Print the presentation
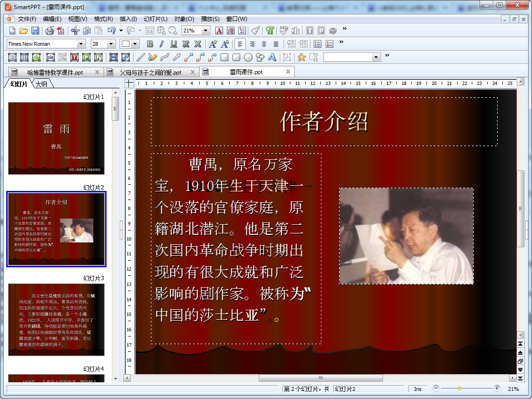This screenshot has width=532, height=399. pyautogui.click(x=50, y=31)
